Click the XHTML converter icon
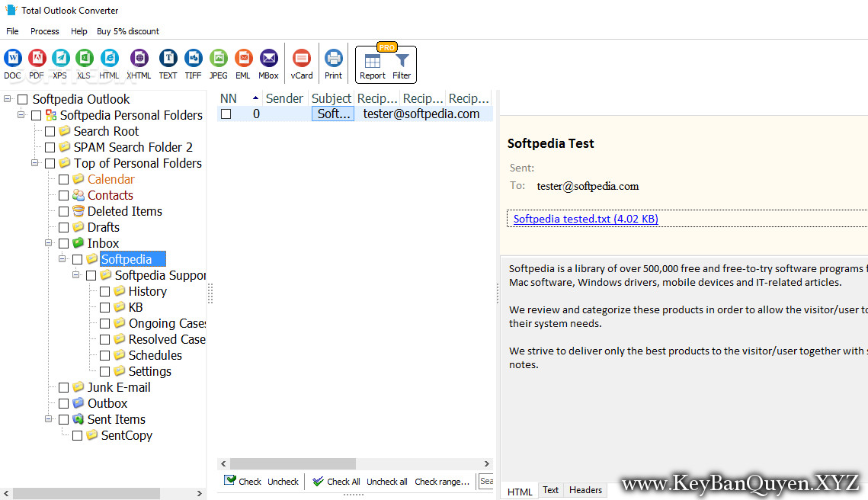The height and width of the screenshot is (500, 868). pos(139,58)
